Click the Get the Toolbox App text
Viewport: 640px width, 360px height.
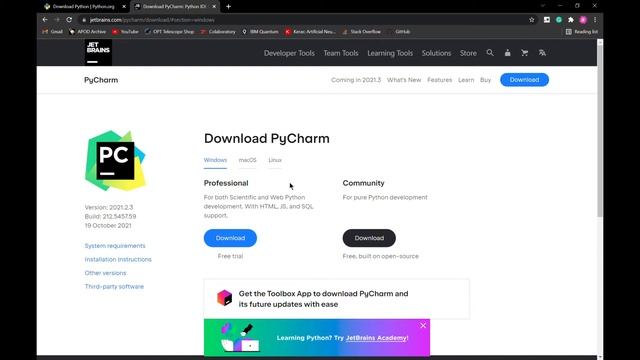(323, 299)
